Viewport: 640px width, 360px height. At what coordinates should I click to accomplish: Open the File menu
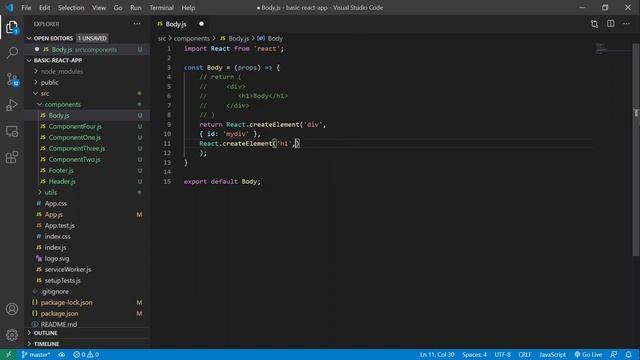click(x=26, y=8)
